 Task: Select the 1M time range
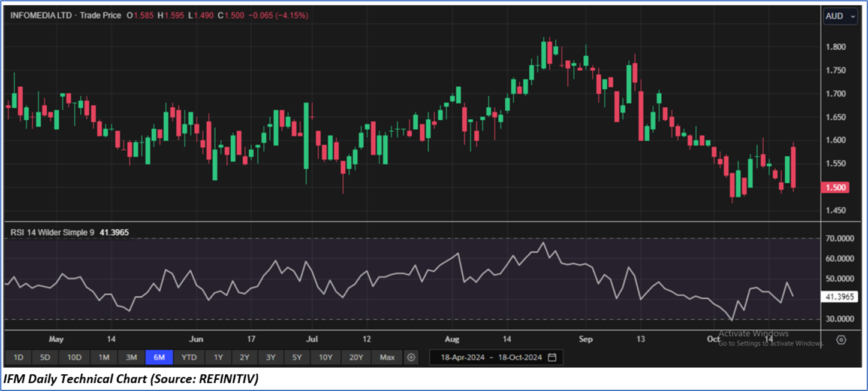click(x=104, y=357)
